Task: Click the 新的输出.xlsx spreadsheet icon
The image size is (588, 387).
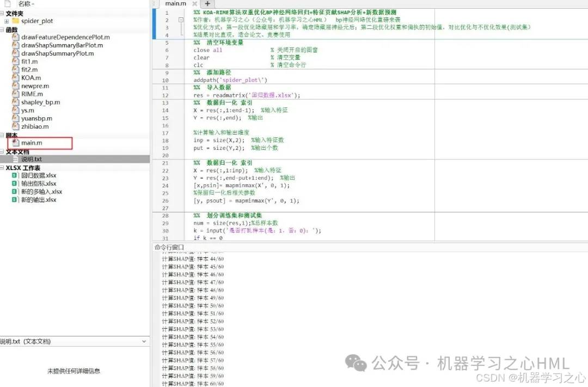Action: pyautogui.click(x=14, y=199)
